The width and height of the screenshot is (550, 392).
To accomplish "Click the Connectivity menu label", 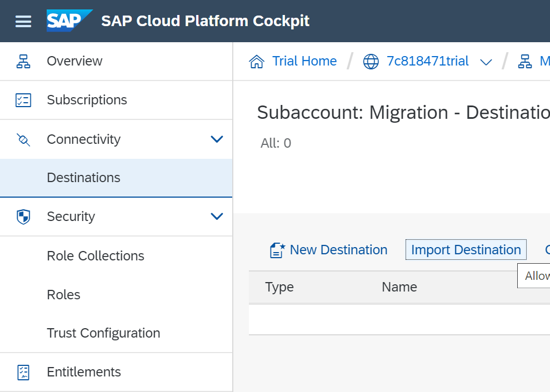I will pyautogui.click(x=83, y=139).
